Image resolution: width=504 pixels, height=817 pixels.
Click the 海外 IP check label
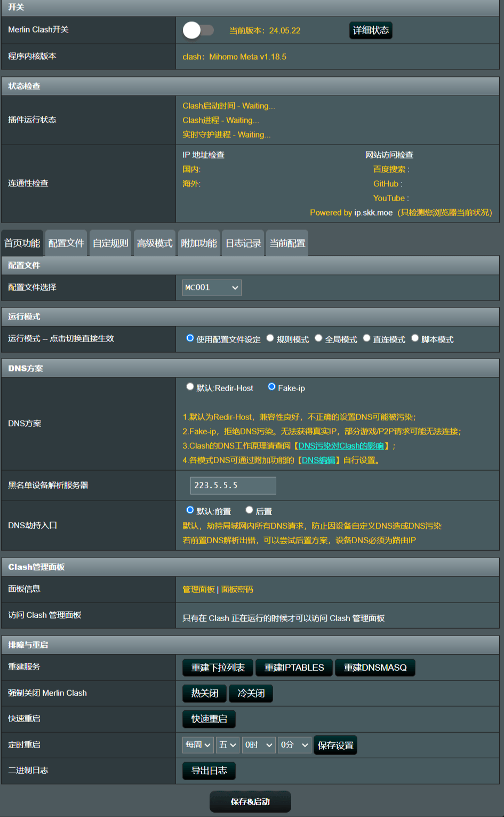click(x=191, y=184)
